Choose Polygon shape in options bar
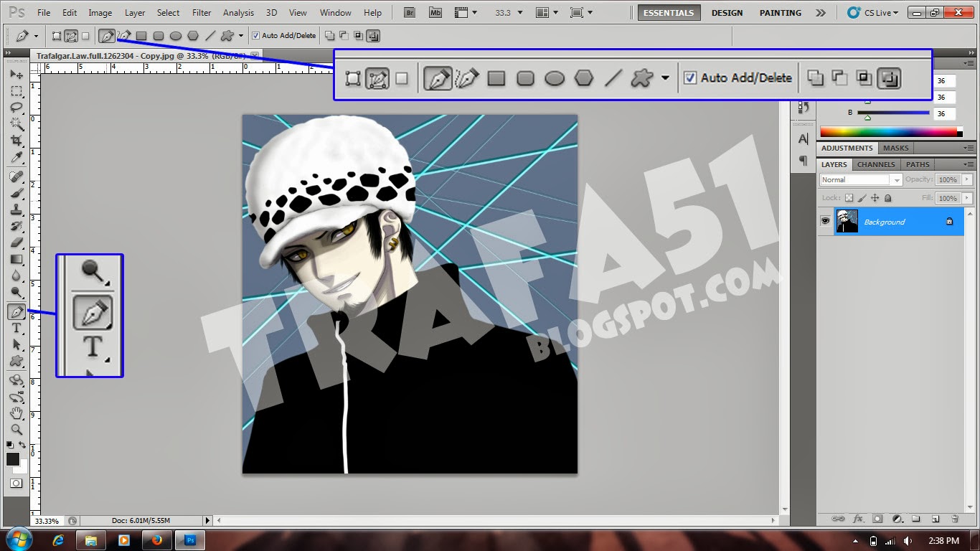The width and height of the screenshot is (980, 551). (193, 36)
